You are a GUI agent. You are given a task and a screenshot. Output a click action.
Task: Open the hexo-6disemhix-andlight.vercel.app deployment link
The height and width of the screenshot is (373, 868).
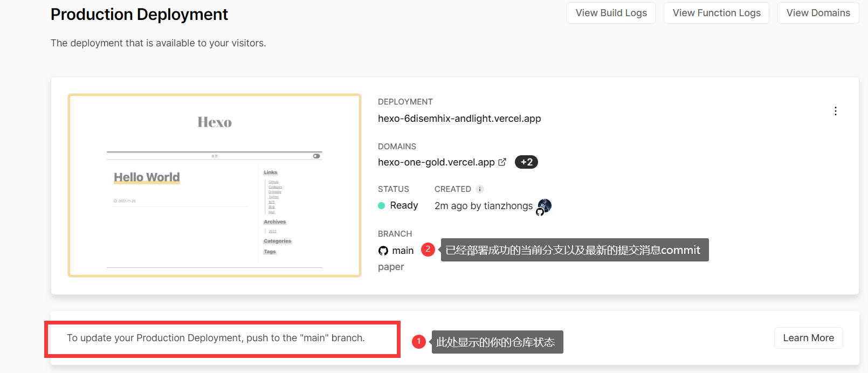459,119
